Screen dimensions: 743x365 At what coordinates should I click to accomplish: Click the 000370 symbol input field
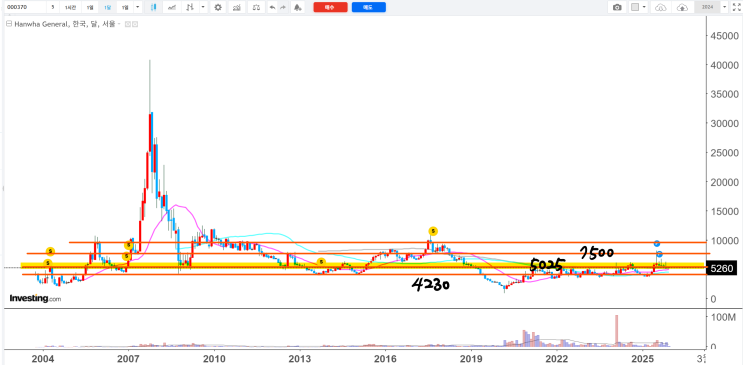point(26,7)
